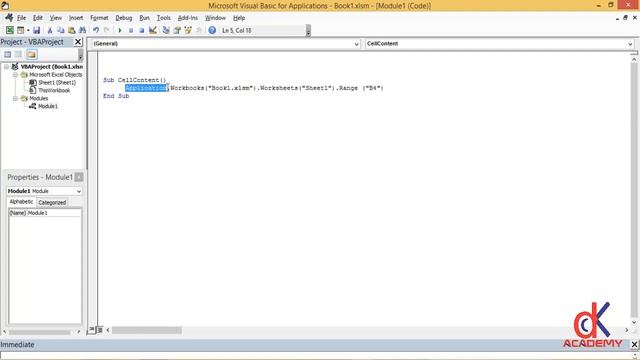The height and width of the screenshot is (360, 640).
Task: Undo the last action with Undo icon
Action: (x=96, y=30)
